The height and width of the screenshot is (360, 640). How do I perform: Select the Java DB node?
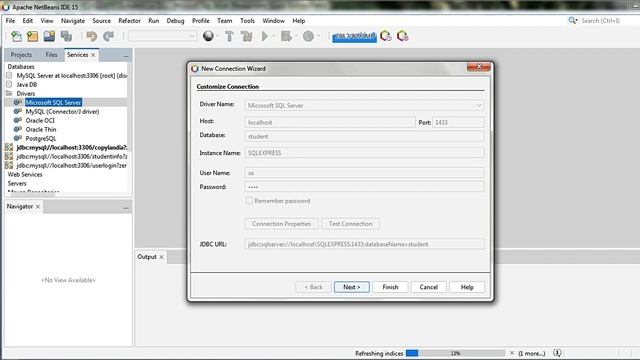27,84
